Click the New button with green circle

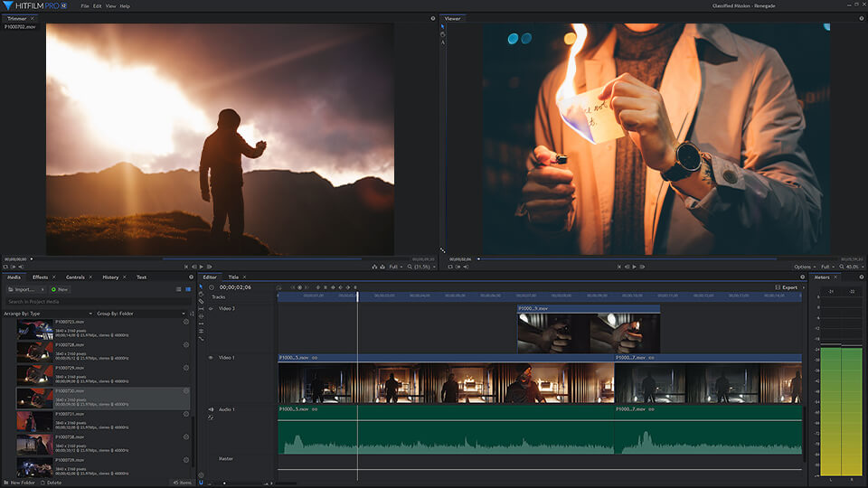pos(60,289)
